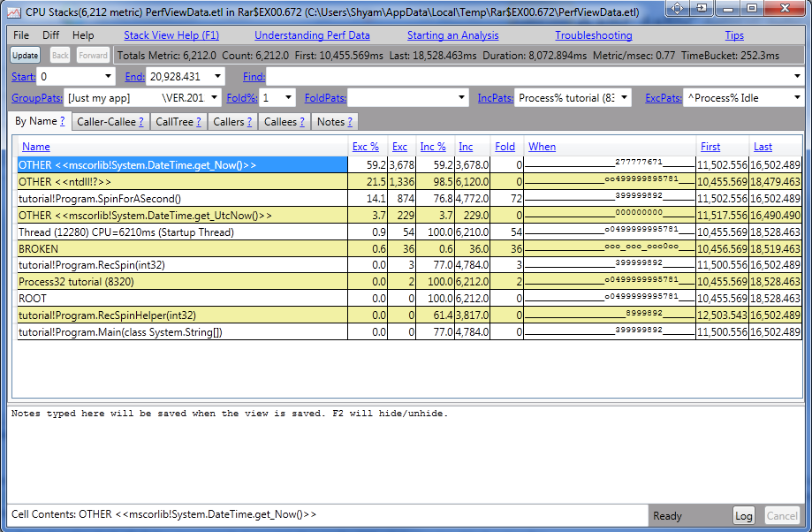Click the End label link
Image resolution: width=812 pixels, height=532 pixels.
(134, 77)
